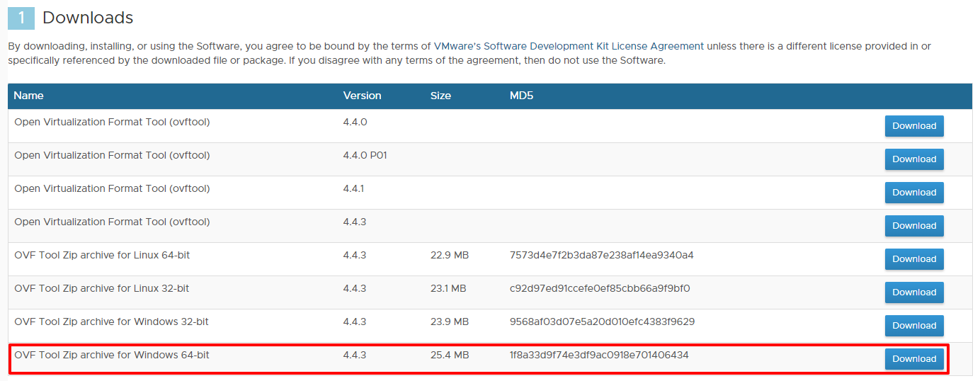Click the 25.4 MB size value
Image resolution: width=980 pixels, height=381 pixels.
[450, 355]
